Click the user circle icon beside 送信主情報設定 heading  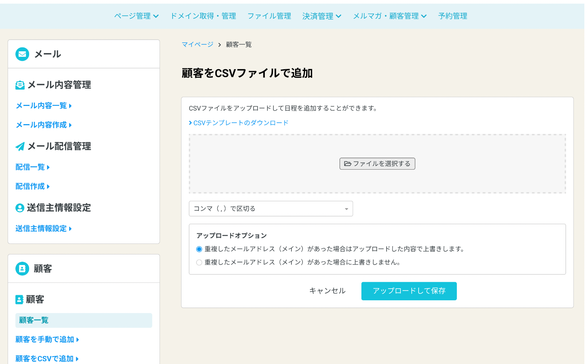[20, 208]
